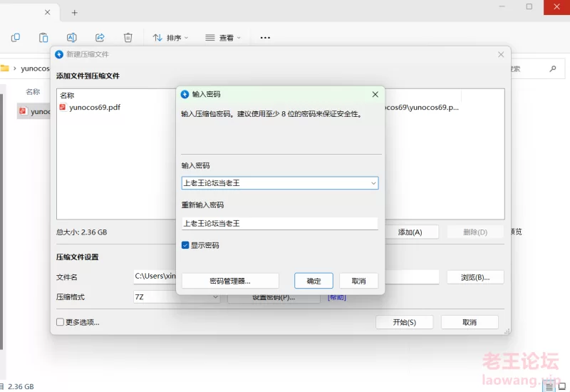The width and height of the screenshot is (570, 392).
Task: Open the three-dot See more menu
Action: [x=265, y=38]
